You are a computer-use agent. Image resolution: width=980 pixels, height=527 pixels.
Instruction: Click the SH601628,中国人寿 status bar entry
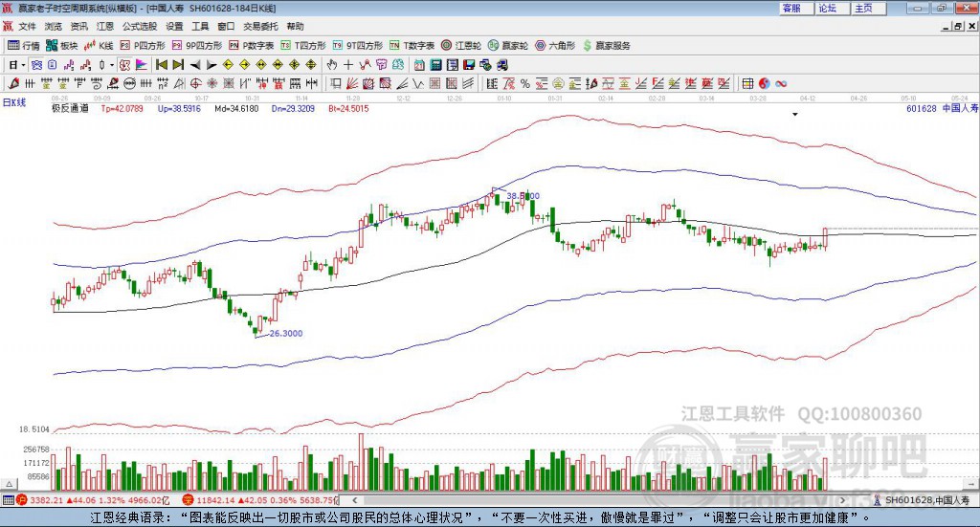click(x=922, y=500)
